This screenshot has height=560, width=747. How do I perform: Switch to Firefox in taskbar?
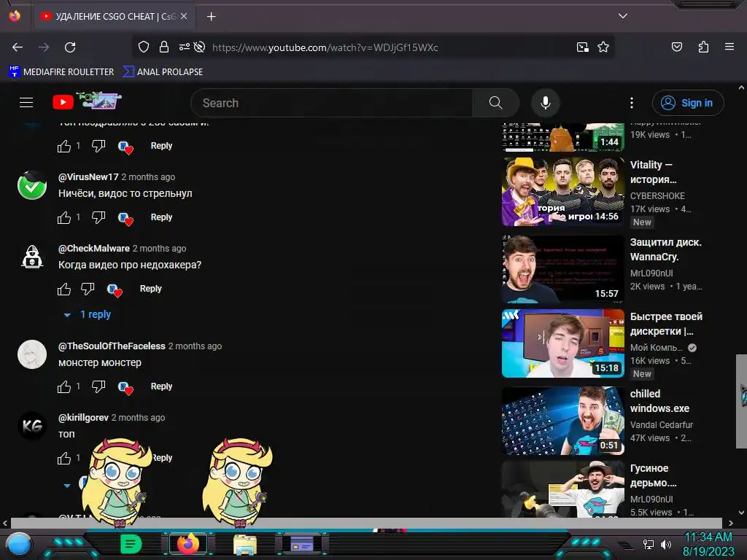click(x=187, y=544)
